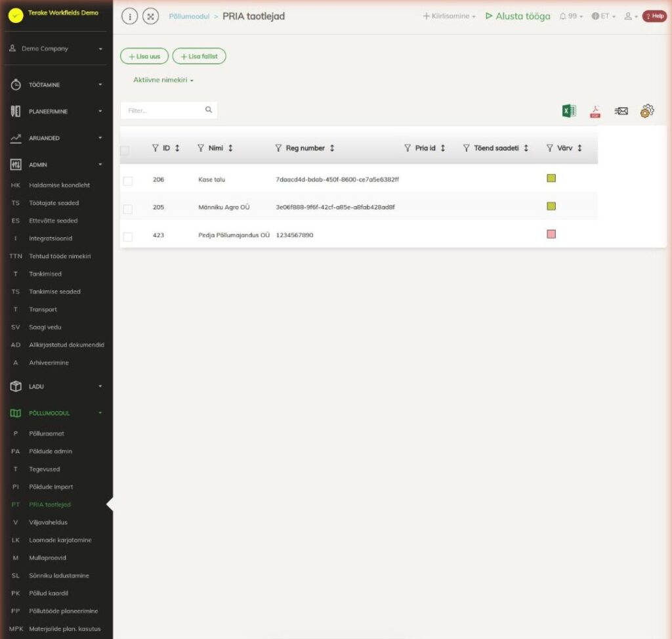Sort by Pria id column
Screen dimensions: 672x639
(443, 148)
